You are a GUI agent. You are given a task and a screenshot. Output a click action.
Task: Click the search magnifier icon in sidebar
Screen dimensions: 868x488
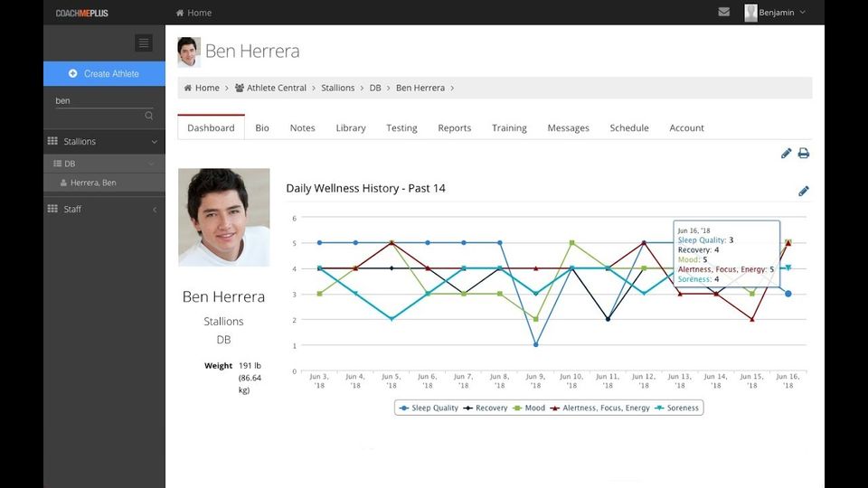[149, 116]
